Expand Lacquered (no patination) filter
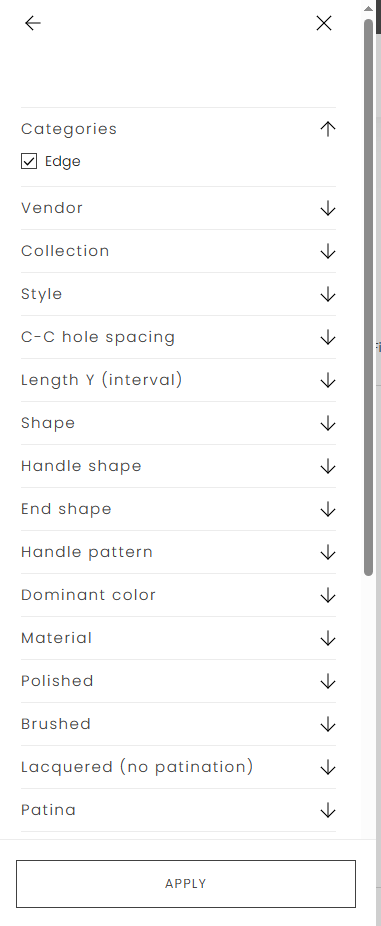Image resolution: width=381 pixels, height=926 pixels. 178,767
